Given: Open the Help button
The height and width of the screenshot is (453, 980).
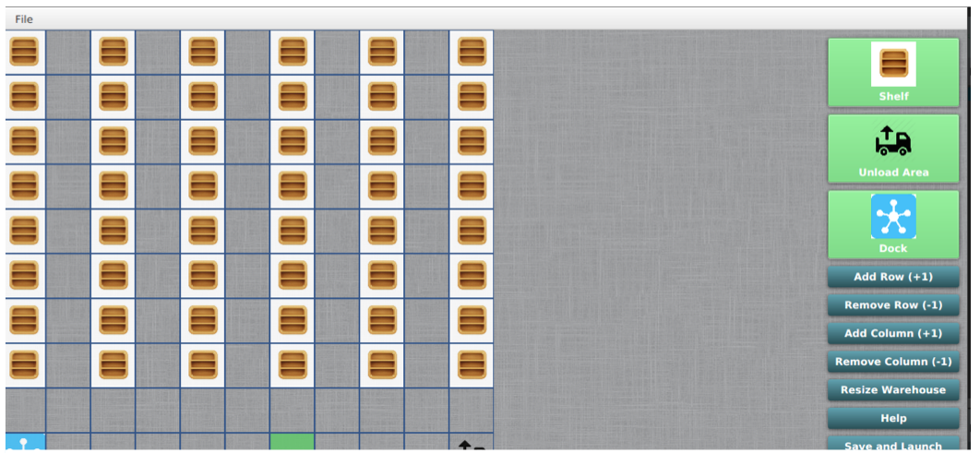Looking at the screenshot, I should 893,418.
